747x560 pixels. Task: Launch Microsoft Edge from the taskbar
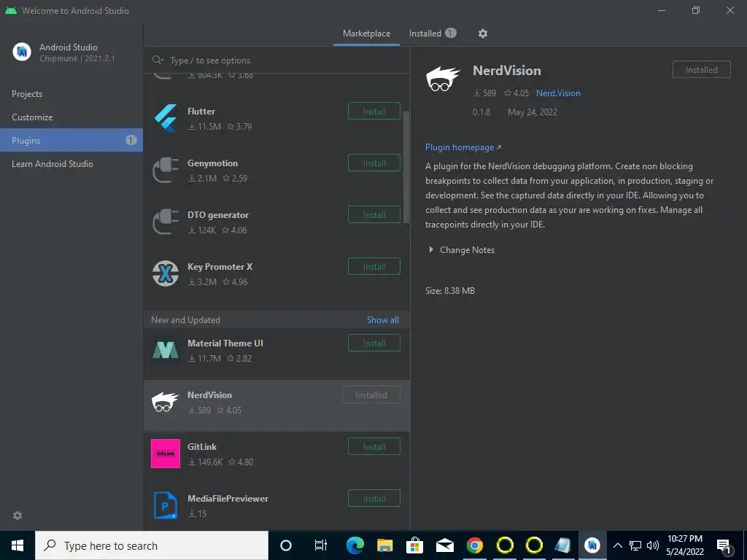pyautogui.click(x=355, y=545)
